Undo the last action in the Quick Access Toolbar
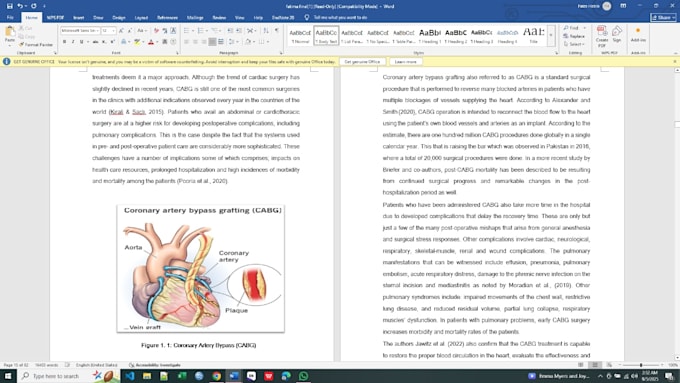The height and width of the screenshot is (383, 680). tap(20, 6)
